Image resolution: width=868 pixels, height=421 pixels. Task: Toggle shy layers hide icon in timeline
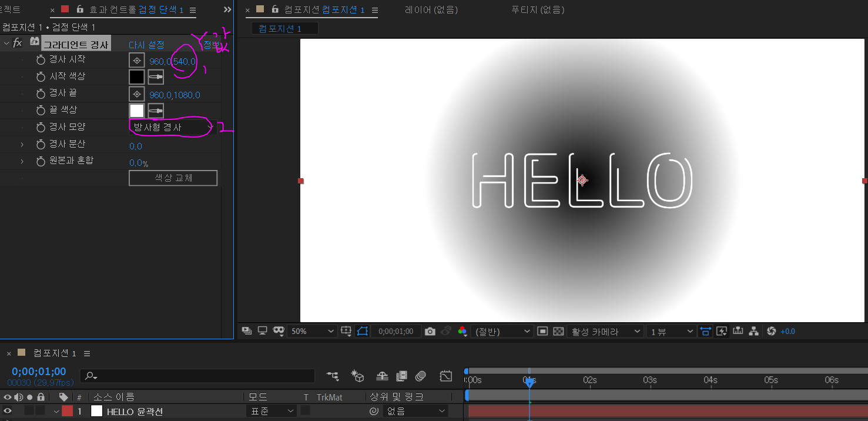point(383,376)
